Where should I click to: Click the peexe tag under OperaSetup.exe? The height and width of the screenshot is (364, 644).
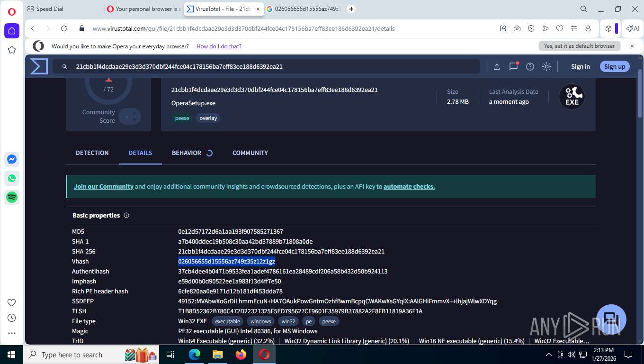pyautogui.click(x=182, y=118)
